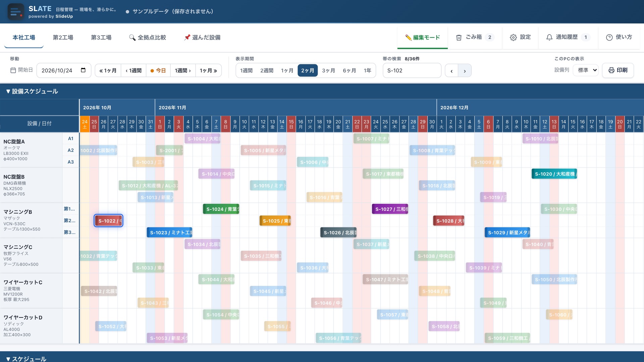The height and width of the screenshot is (362, 644).
Task: Jump to 今日
Action: click(158, 70)
